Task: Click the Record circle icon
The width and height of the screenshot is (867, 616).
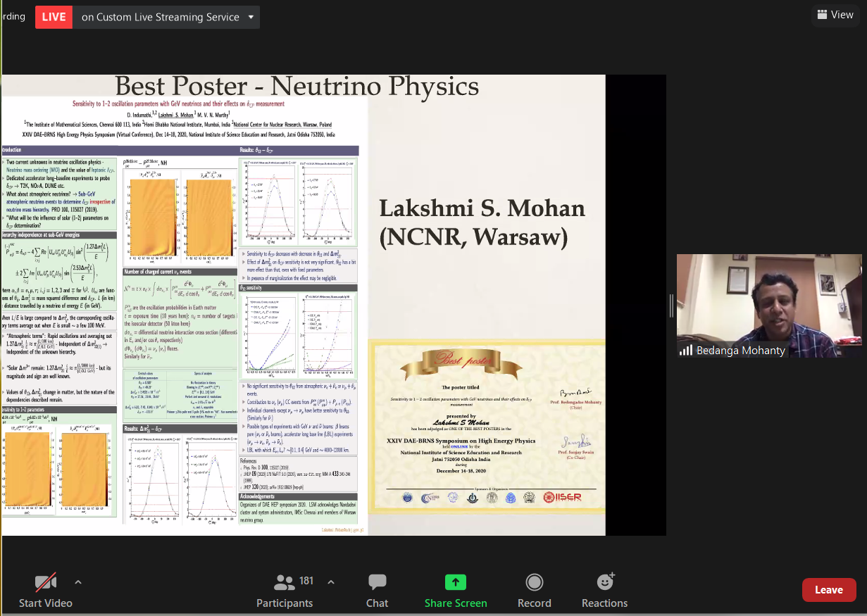Action: click(535, 582)
